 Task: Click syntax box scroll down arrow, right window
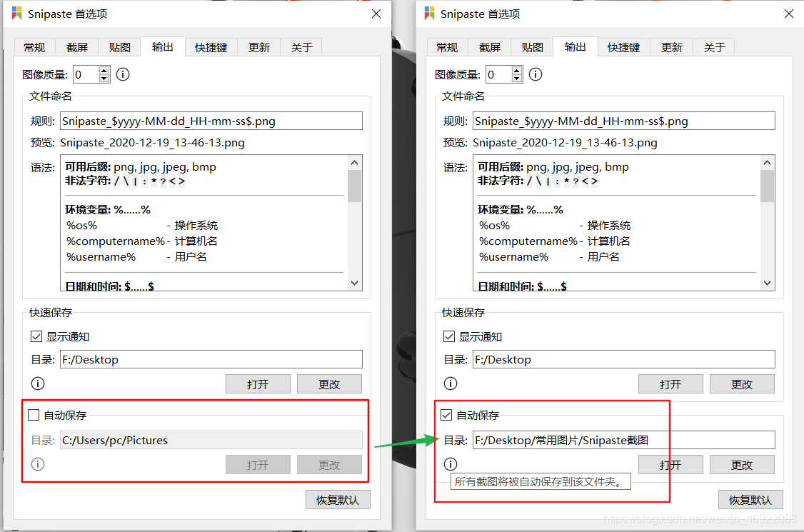click(x=767, y=283)
